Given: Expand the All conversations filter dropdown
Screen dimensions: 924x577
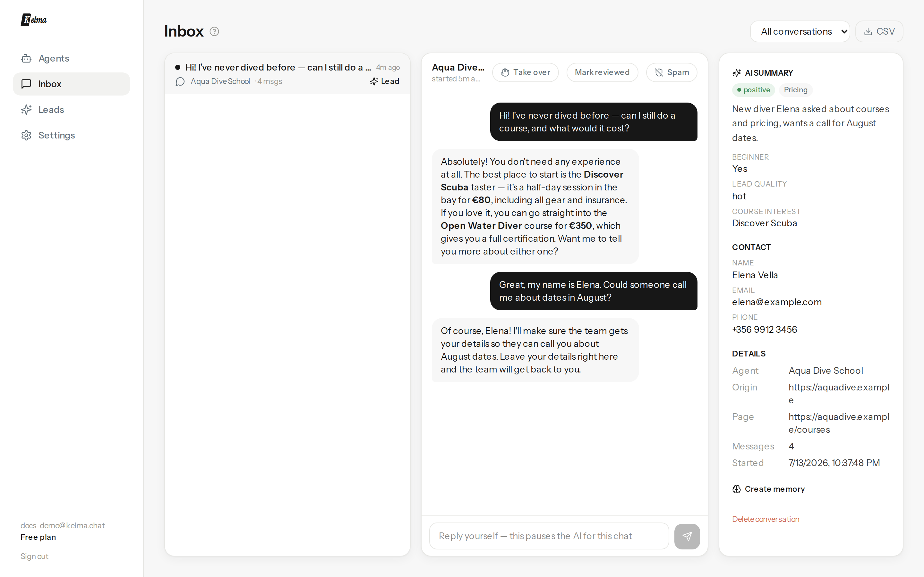Looking at the screenshot, I should click(x=800, y=31).
